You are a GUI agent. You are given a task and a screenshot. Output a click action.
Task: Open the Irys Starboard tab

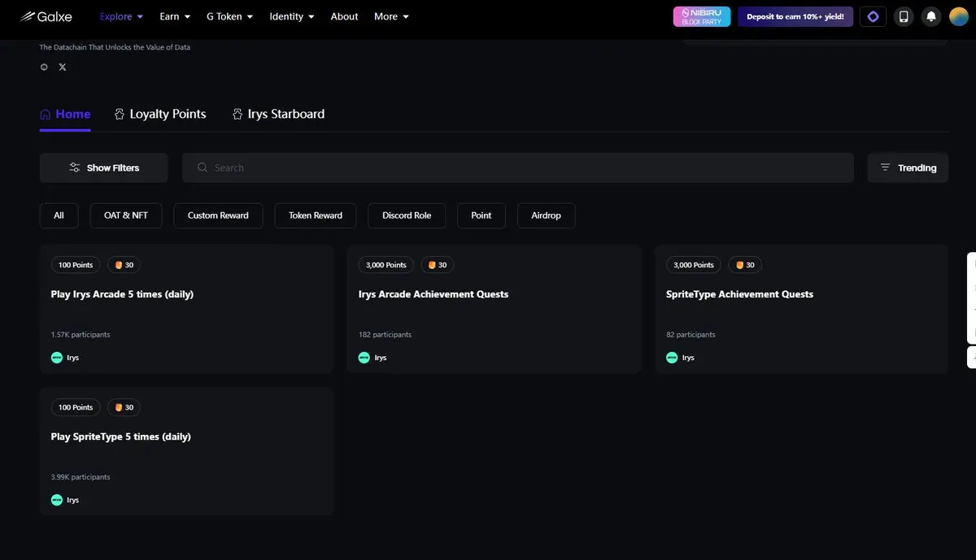click(x=278, y=114)
